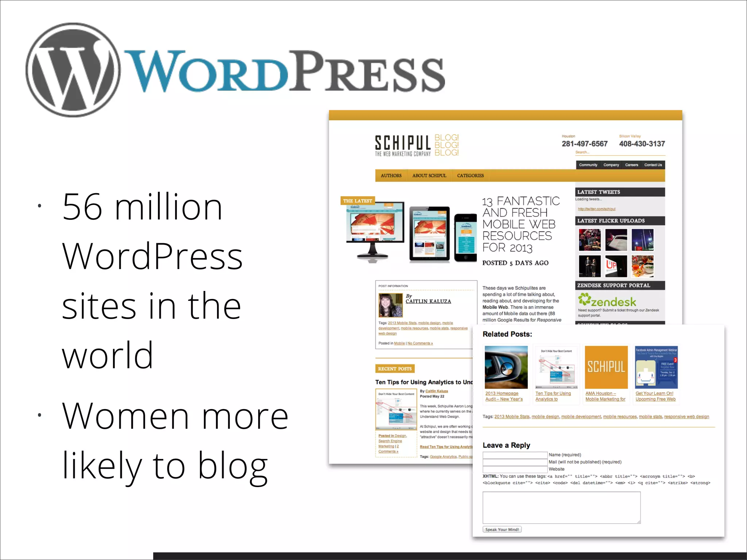This screenshot has height=560, width=747.
Task: Open the AUTHORS menu item
Action: click(391, 176)
